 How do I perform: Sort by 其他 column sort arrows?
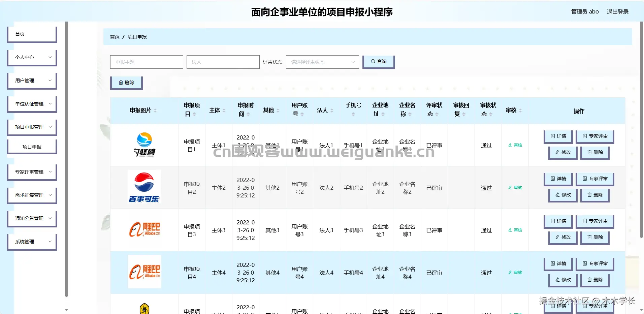tap(278, 111)
